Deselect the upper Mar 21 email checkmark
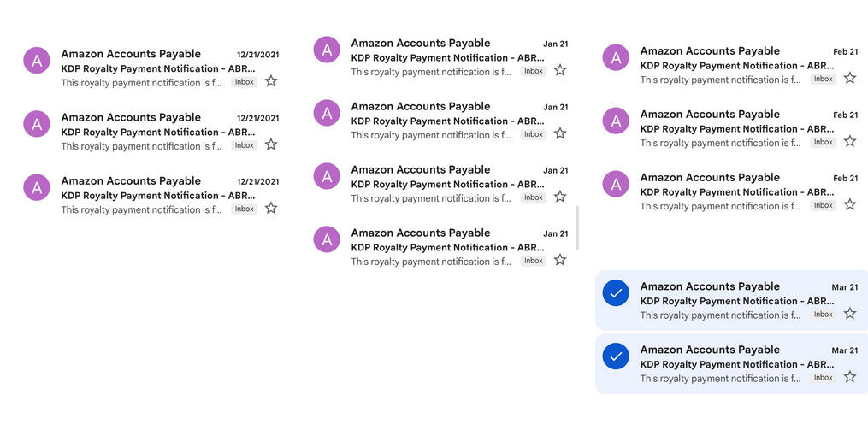868x430 pixels. [616, 294]
